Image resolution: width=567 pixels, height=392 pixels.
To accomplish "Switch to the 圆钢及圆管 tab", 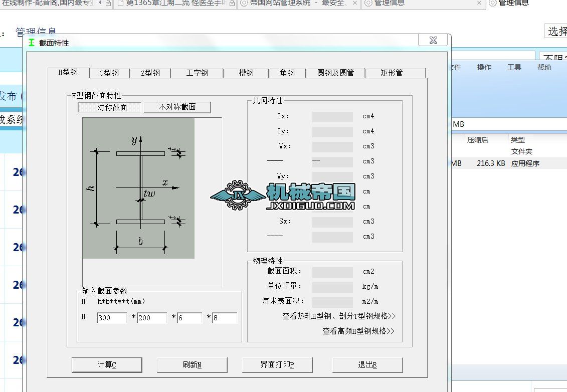I will point(335,73).
